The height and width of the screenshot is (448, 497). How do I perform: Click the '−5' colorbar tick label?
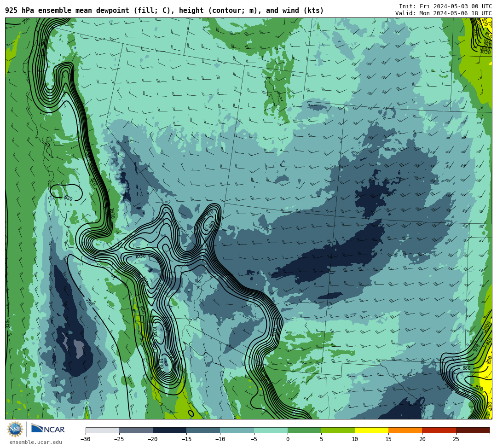click(254, 439)
